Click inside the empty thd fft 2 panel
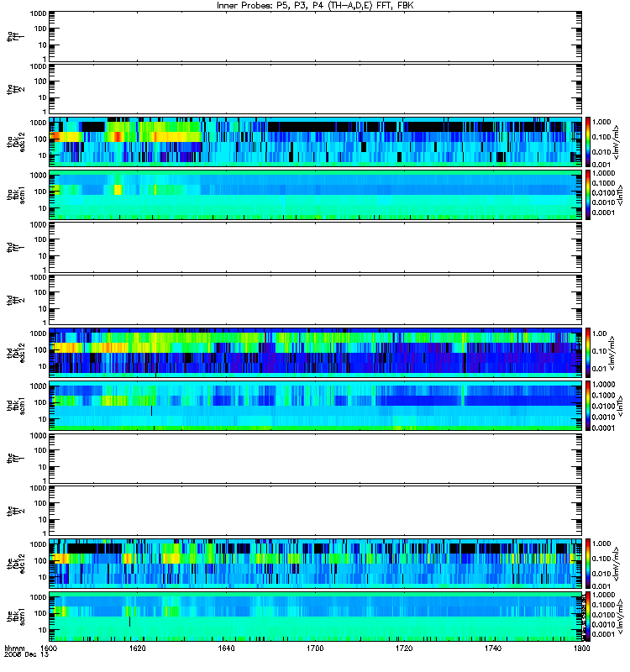 [315, 300]
